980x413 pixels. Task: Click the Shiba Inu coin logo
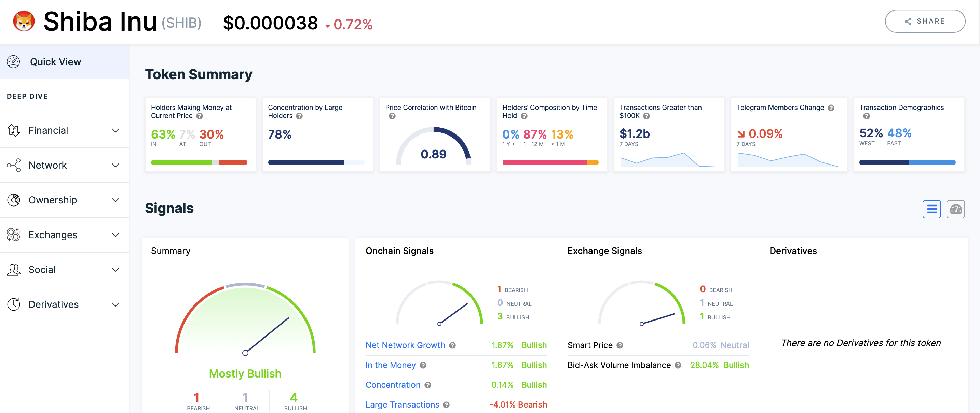(x=24, y=21)
